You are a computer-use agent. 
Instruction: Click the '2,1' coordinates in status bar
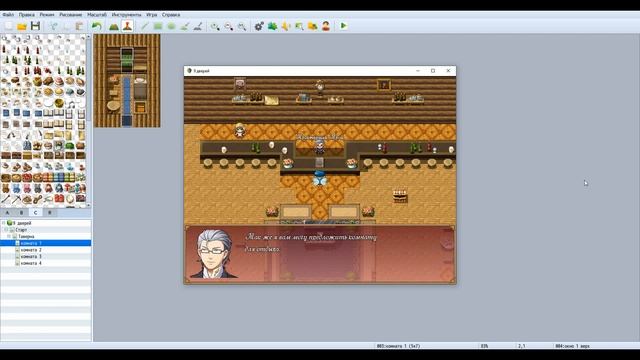coord(522,346)
